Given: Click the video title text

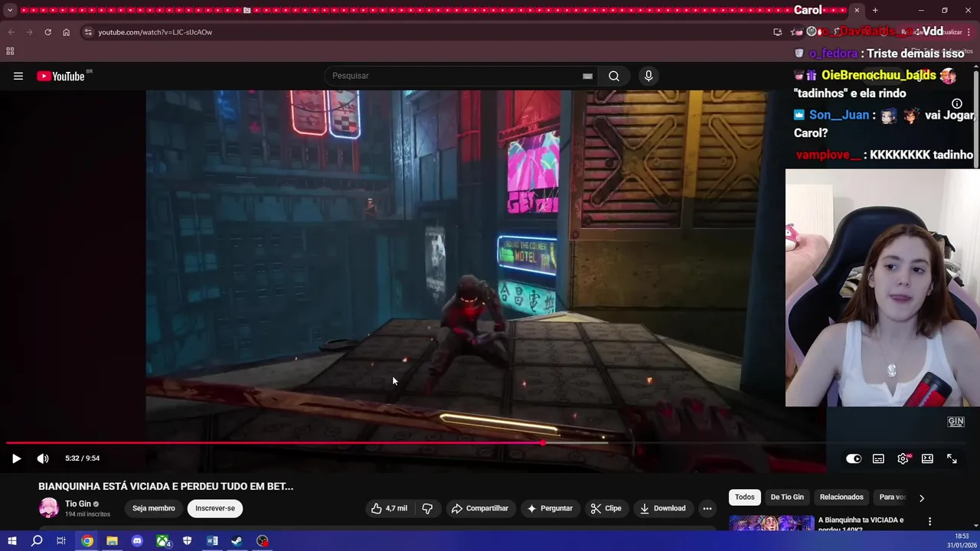Looking at the screenshot, I should pyautogui.click(x=166, y=486).
